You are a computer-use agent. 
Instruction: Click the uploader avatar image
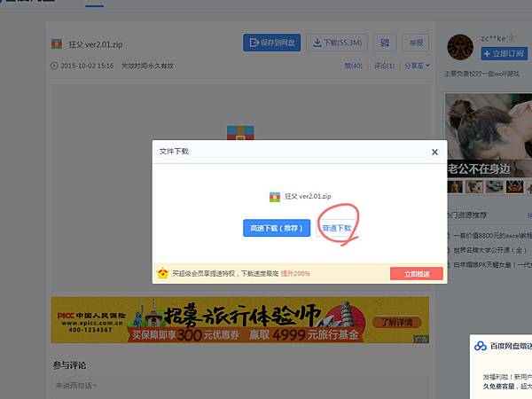460,47
